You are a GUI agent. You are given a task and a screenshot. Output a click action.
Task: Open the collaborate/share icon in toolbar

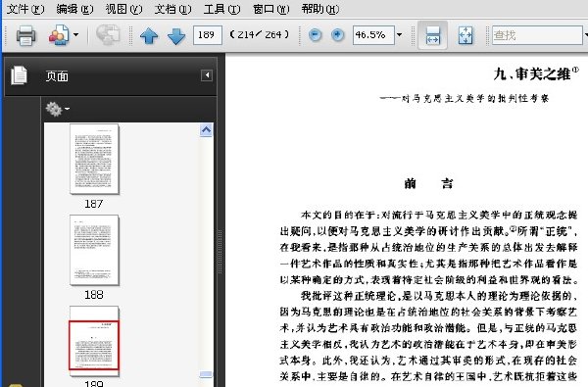pos(59,35)
